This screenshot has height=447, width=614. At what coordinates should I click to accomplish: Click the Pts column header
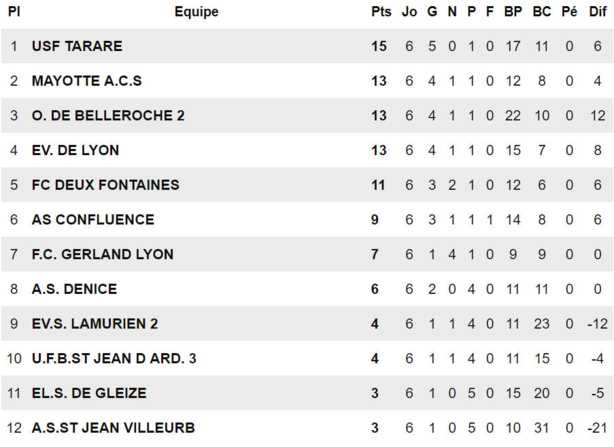click(x=381, y=12)
